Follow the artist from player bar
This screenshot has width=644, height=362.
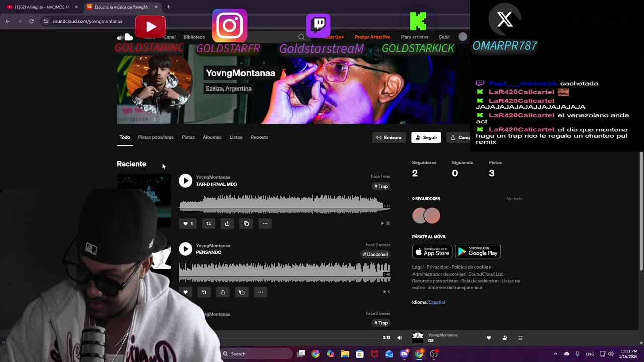(505, 338)
